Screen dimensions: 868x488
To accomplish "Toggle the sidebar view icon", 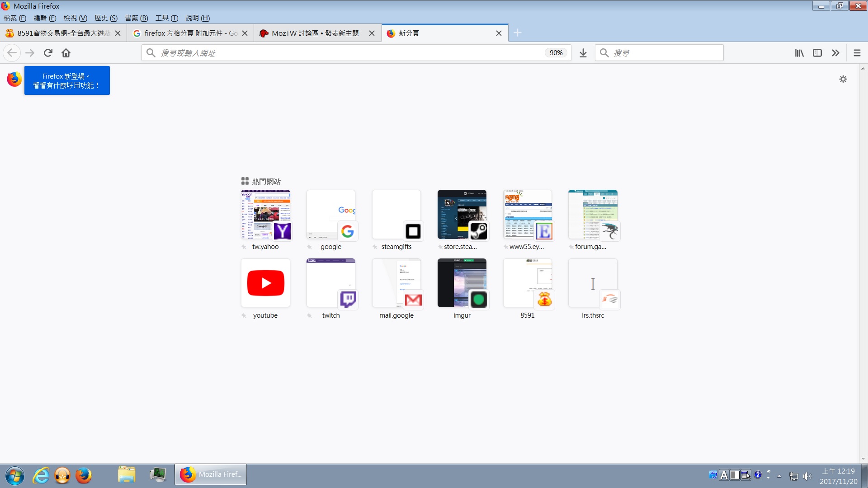I will click(817, 53).
